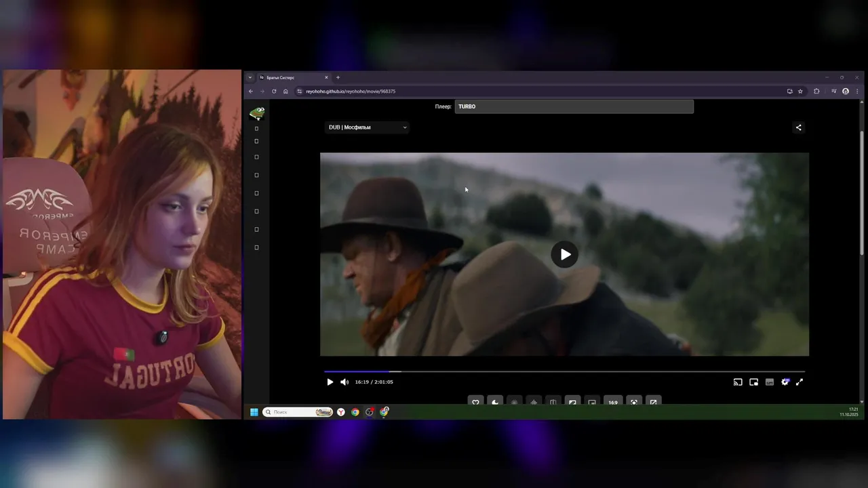
Task: Mute the video with the speaker icon
Action: [x=344, y=382]
